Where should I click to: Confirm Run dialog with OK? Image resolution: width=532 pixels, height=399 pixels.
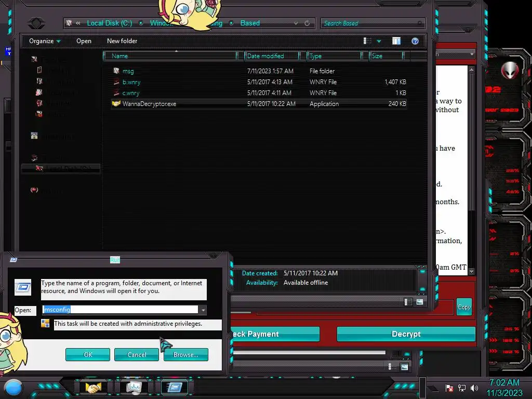pyautogui.click(x=87, y=354)
